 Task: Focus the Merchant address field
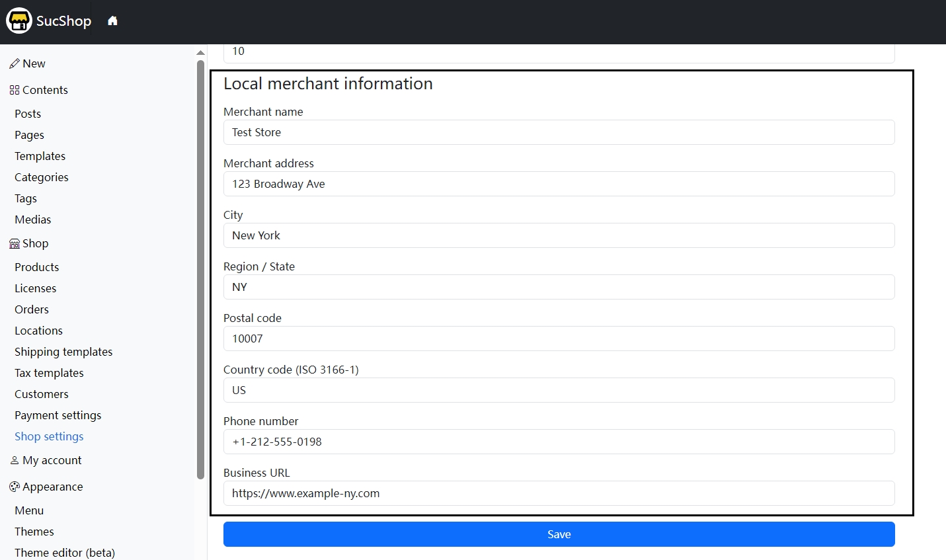(x=559, y=184)
